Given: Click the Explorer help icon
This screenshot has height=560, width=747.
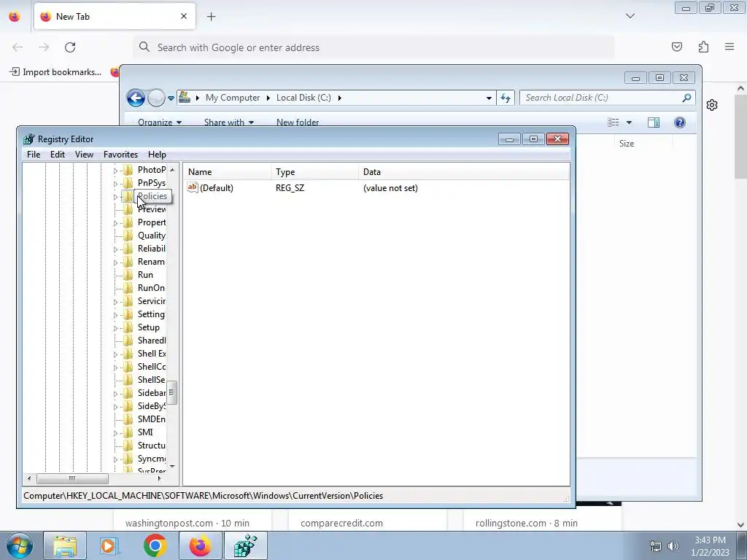Looking at the screenshot, I should pyautogui.click(x=680, y=122).
